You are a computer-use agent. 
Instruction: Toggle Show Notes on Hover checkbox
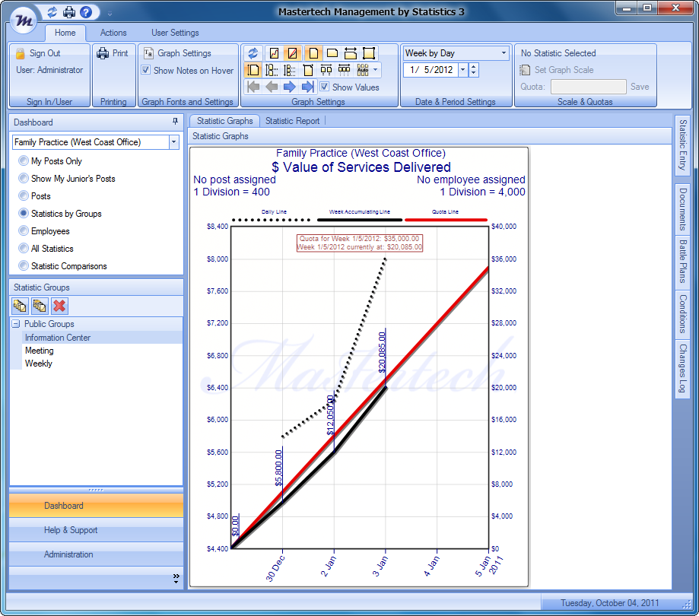(146, 70)
